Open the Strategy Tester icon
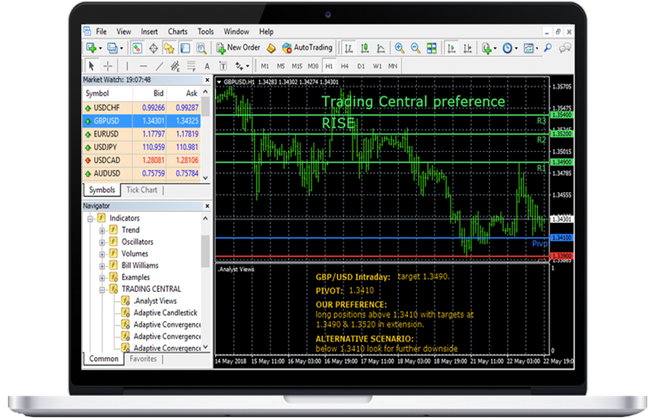The width and height of the screenshot is (650, 418). tap(201, 48)
